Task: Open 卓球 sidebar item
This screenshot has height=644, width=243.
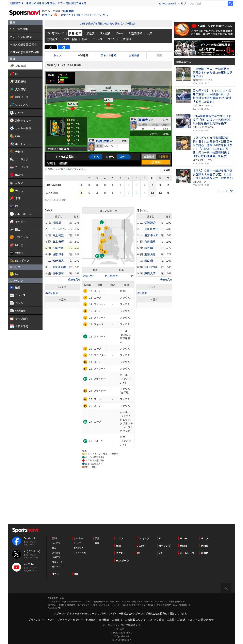Action: 25,198
